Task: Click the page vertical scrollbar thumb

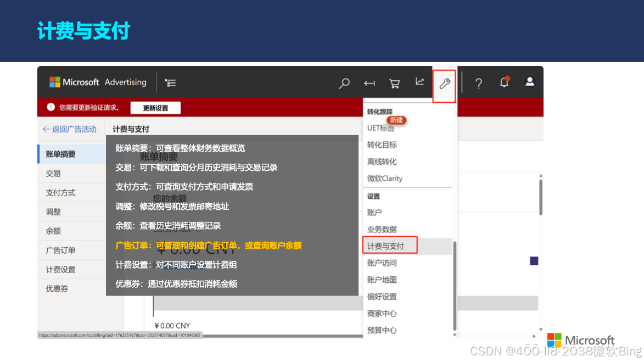Action: tap(540, 198)
